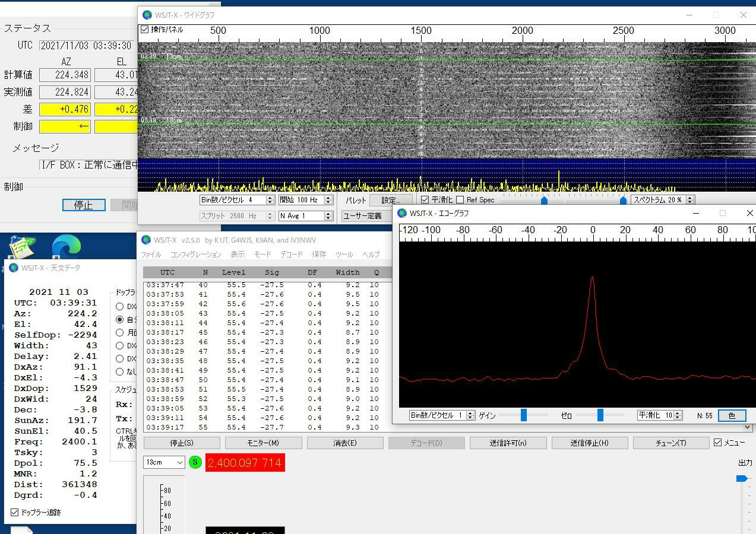Open the N Avg 1 spinner box
Viewport: 756px width, 534px height.
[301, 216]
